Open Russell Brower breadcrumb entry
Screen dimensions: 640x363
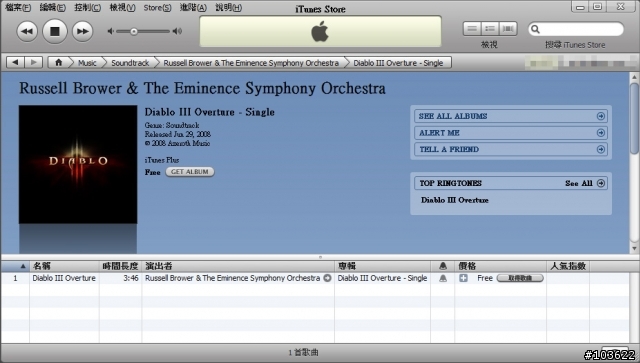coord(251,63)
